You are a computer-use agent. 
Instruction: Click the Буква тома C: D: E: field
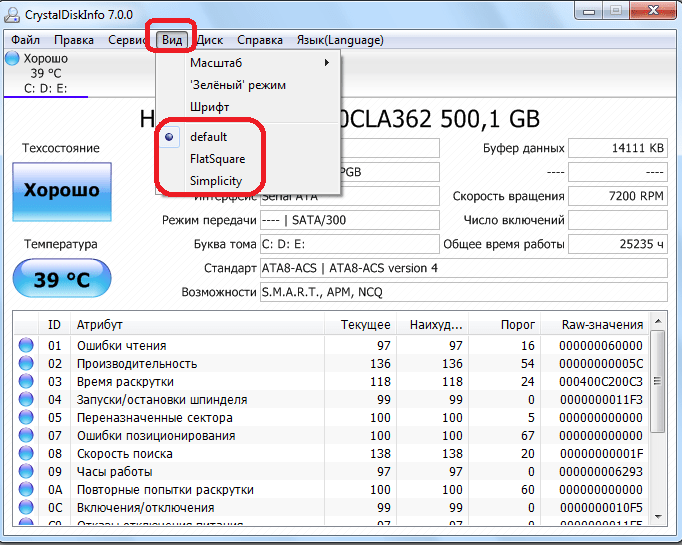click(350, 244)
